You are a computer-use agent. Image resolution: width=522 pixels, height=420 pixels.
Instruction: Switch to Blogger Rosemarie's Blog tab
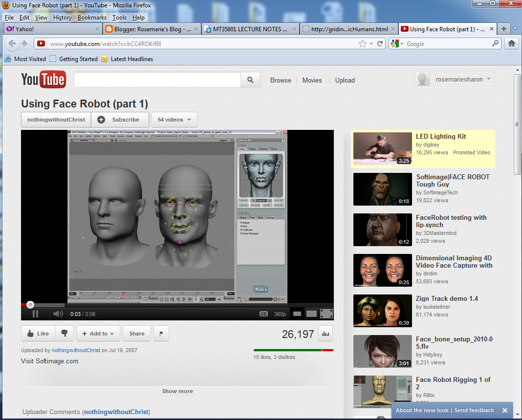152,29
